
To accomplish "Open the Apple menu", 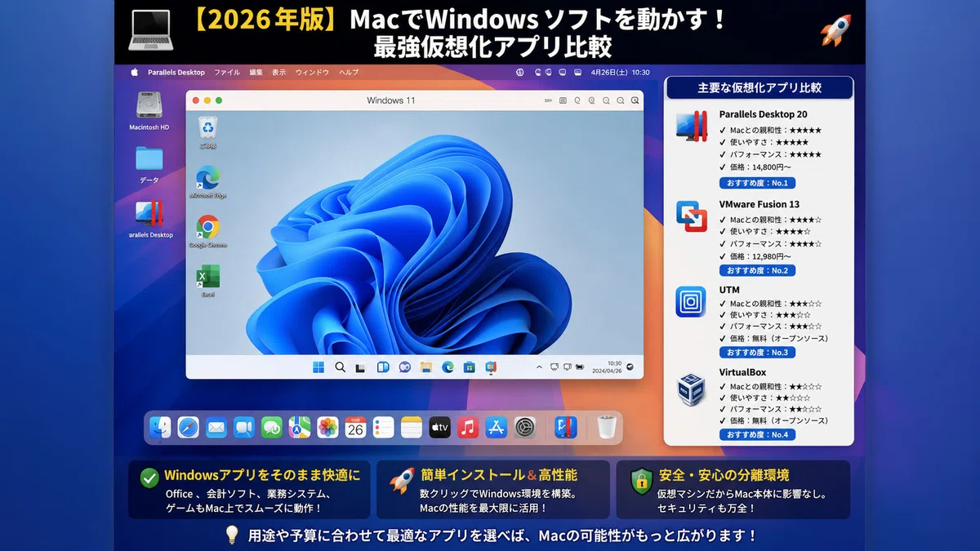I will click(135, 72).
